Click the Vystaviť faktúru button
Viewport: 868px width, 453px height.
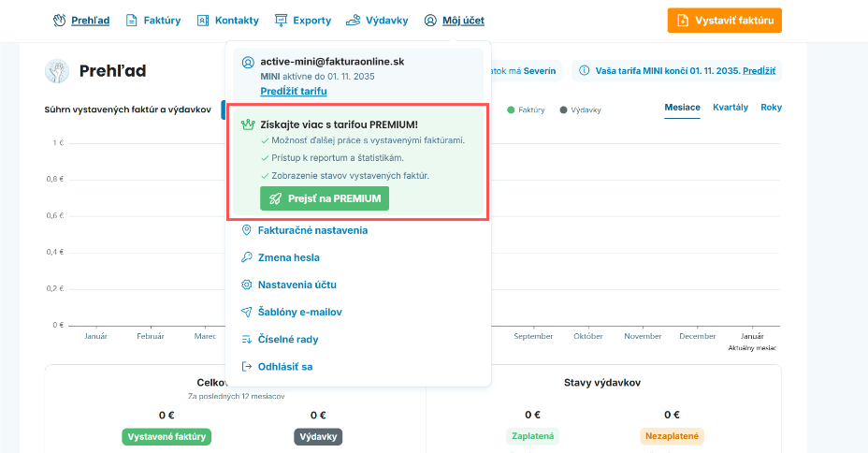pos(724,21)
